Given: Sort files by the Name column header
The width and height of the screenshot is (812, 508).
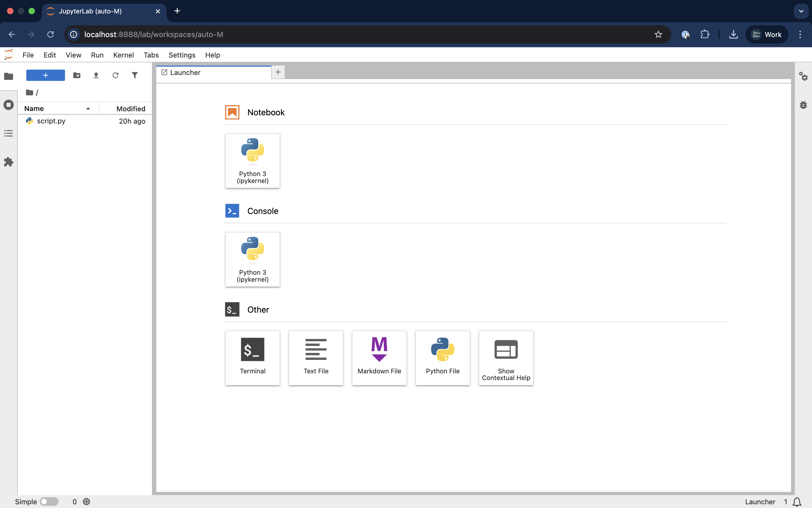Looking at the screenshot, I should tap(58, 109).
